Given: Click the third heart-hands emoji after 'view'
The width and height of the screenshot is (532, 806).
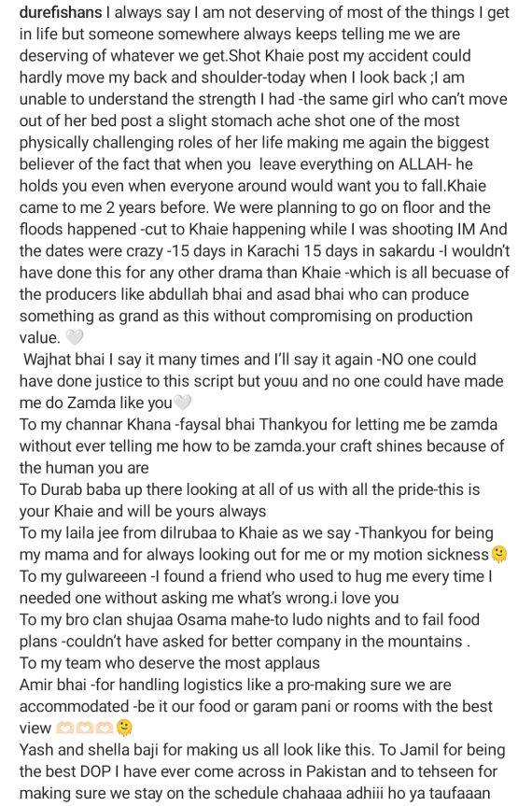Looking at the screenshot, I should [104, 728].
